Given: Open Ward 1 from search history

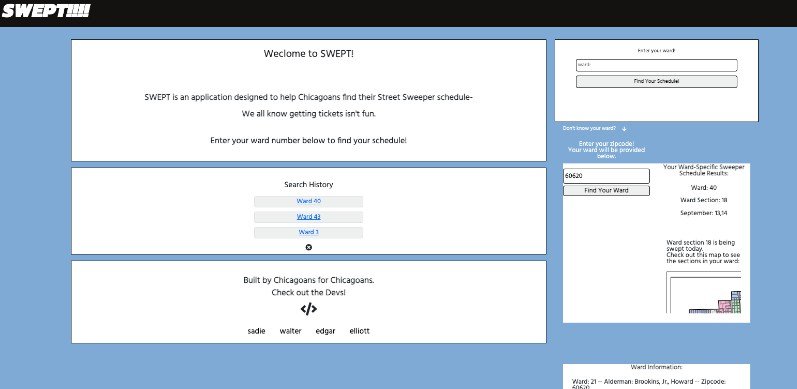Looking at the screenshot, I should [309, 232].
